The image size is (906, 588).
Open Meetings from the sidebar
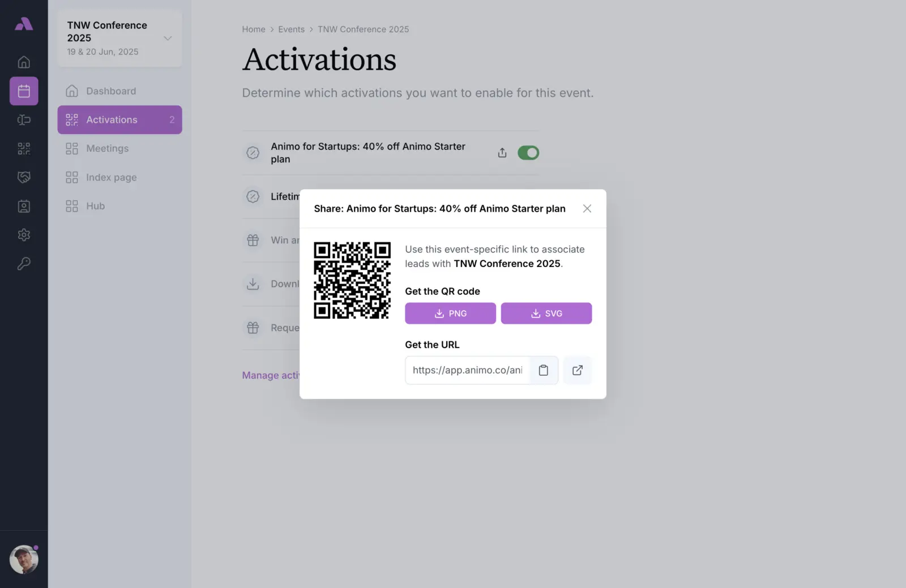click(107, 148)
